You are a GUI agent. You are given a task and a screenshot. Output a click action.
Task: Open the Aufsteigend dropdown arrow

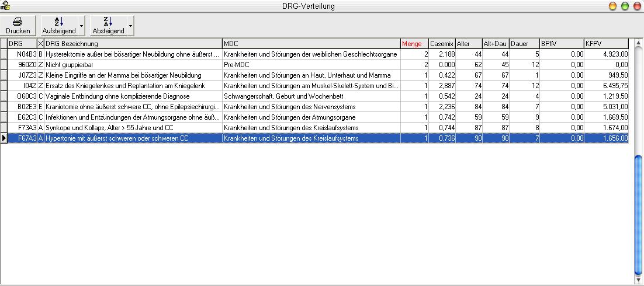pyautogui.click(x=81, y=26)
